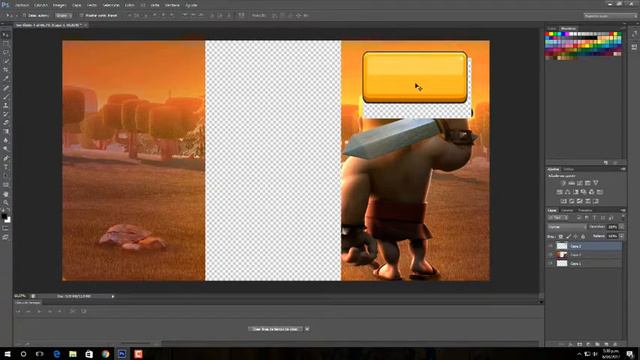
Task: Open the auto-select Grupo dropdown
Action: (63, 16)
